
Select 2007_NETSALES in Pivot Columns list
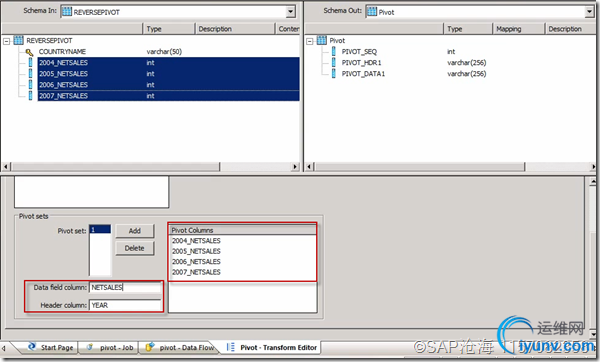coord(196,272)
